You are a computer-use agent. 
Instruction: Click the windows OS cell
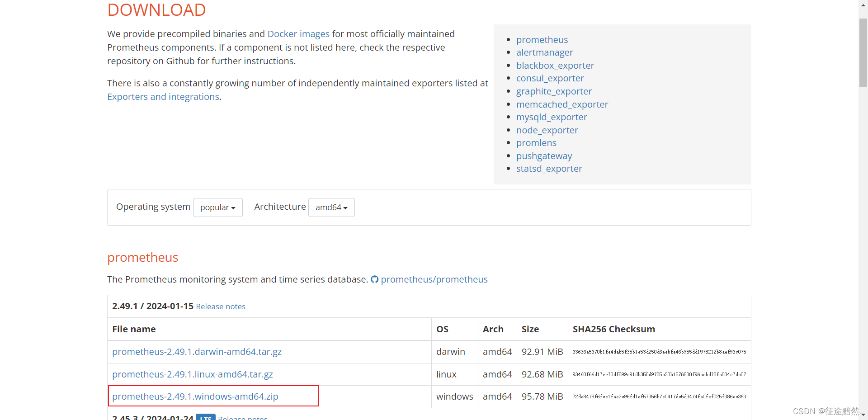[454, 396]
